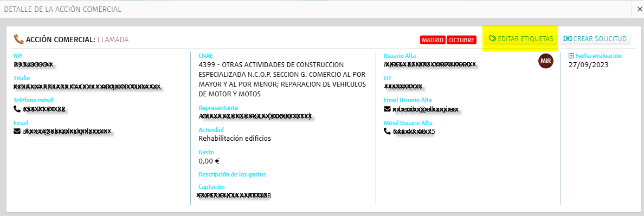
Task: Click the LLAMADA action type text
Action: 113,40
